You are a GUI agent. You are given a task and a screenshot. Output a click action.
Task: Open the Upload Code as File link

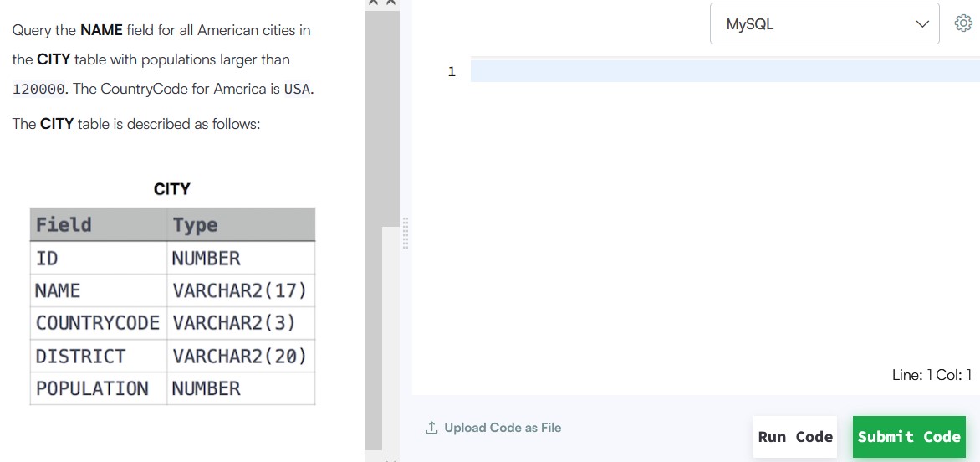pos(503,428)
